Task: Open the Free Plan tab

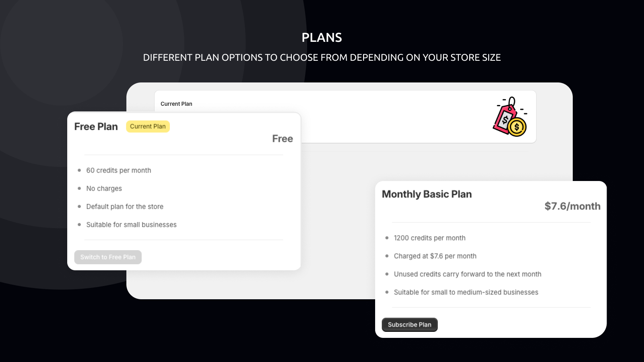Action: 96,126
